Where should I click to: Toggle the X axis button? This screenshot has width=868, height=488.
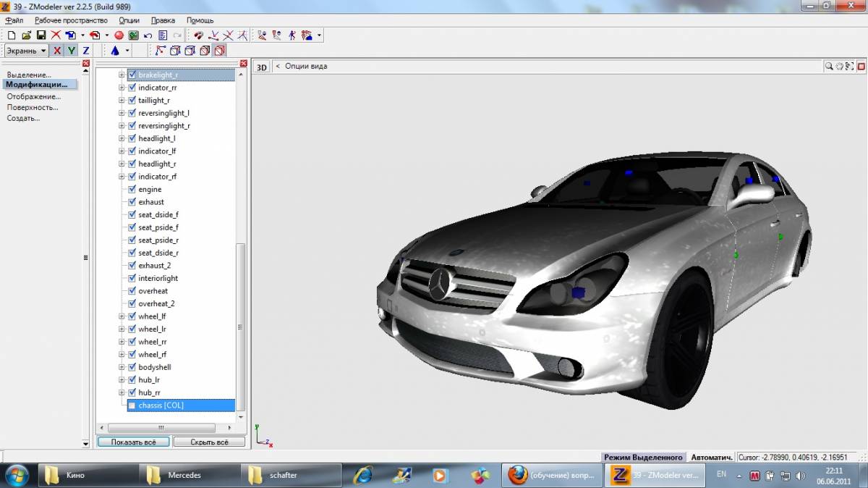57,51
